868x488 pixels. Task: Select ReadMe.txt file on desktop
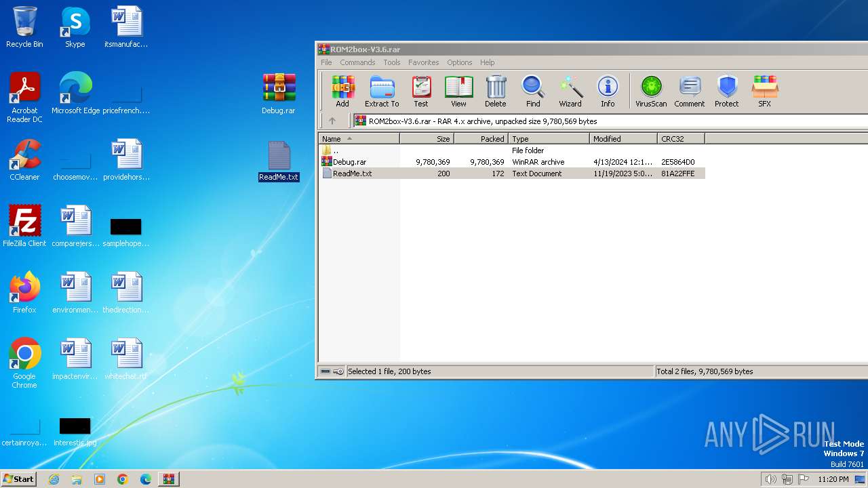tap(279, 161)
